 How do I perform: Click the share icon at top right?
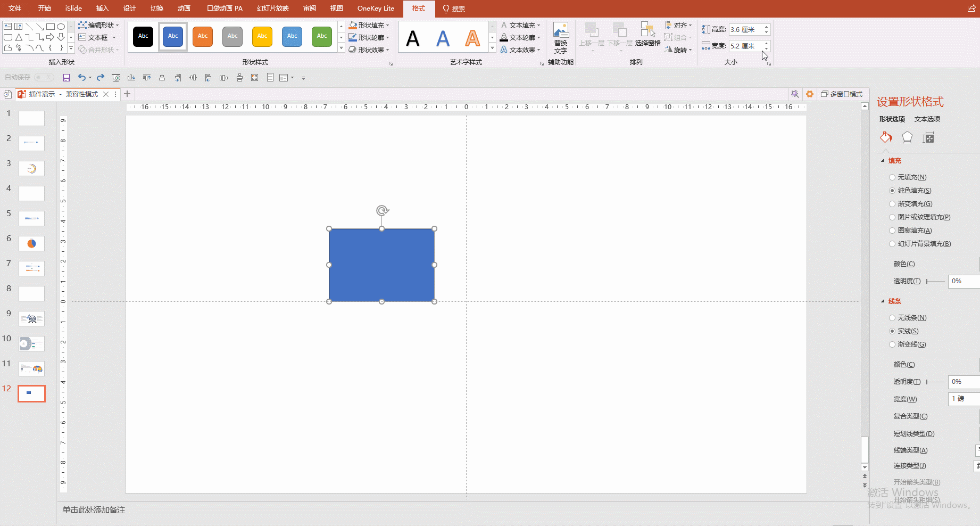(971, 9)
